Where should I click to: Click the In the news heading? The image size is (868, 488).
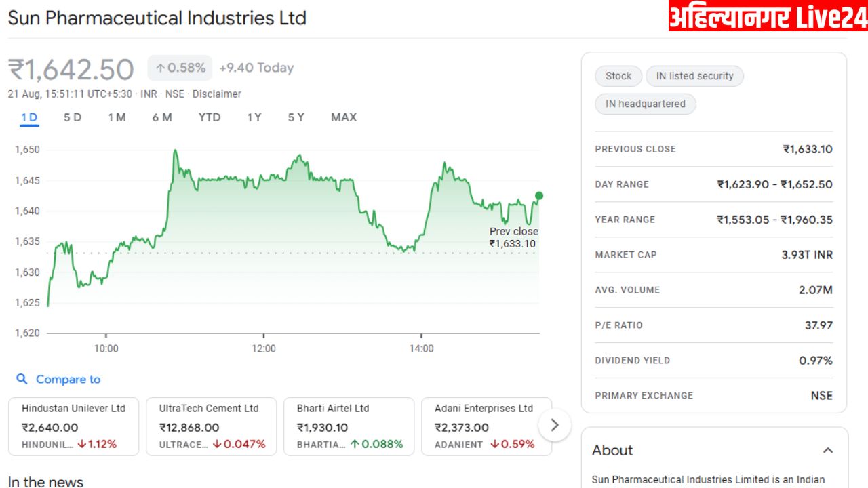[x=45, y=482]
